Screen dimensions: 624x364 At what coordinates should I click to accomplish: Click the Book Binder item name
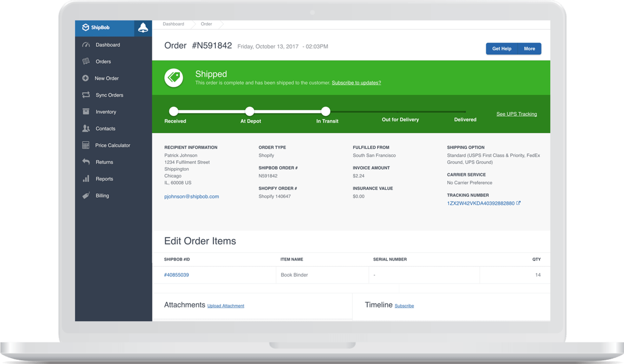tap(294, 275)
